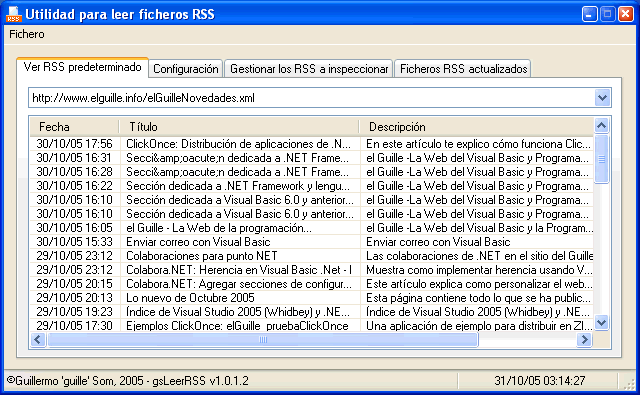
Task: Maximize the RSS reader window
Action: click(607, 14)
